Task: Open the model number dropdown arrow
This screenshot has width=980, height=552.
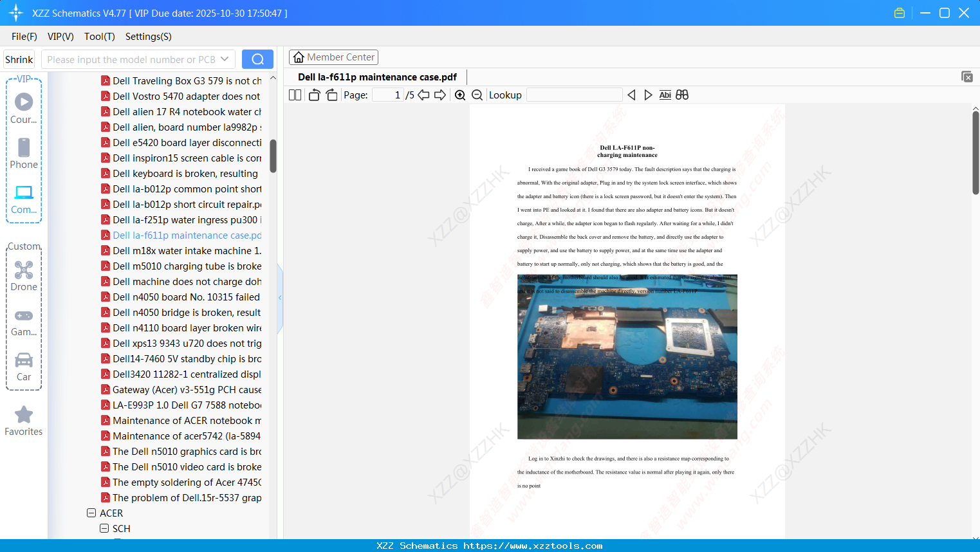Action: tap(225, 59)
